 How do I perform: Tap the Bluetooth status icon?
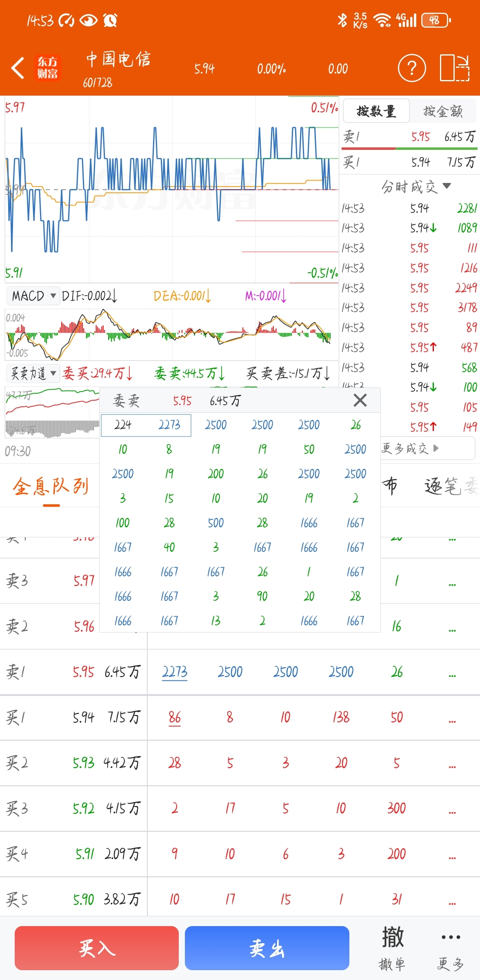click(342, 20)
